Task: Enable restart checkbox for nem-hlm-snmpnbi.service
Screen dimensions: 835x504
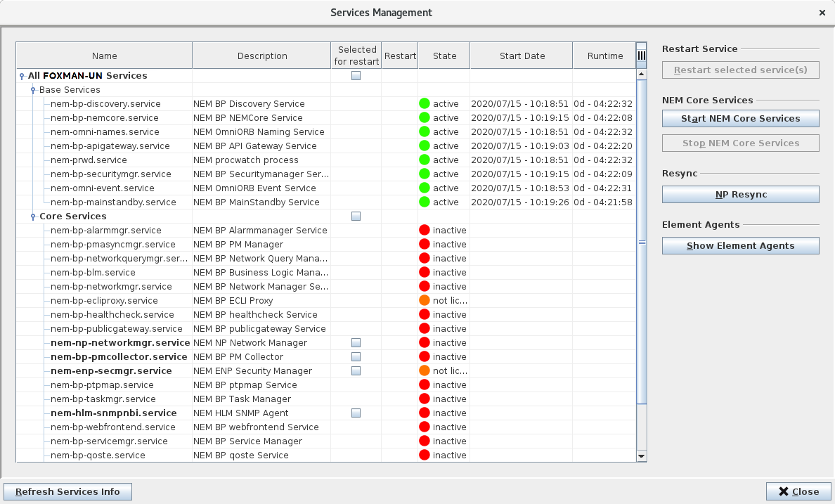Action: click(356, 413)
